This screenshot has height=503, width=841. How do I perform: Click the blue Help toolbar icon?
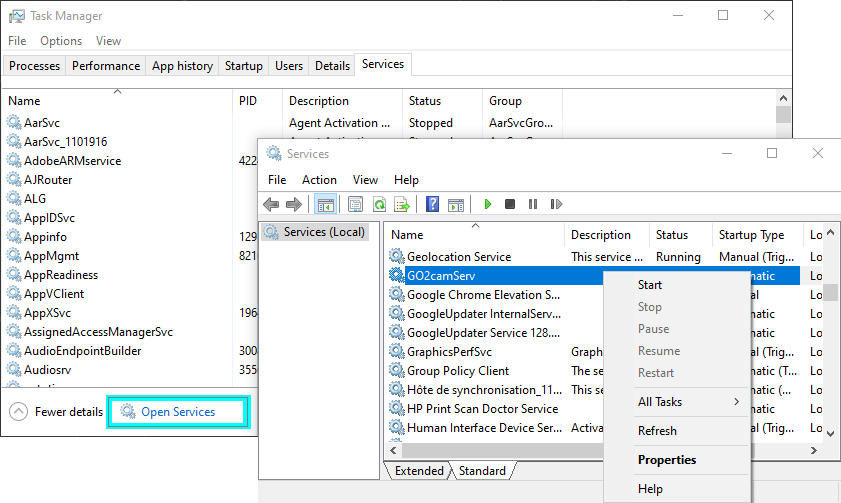click(433, 204)
